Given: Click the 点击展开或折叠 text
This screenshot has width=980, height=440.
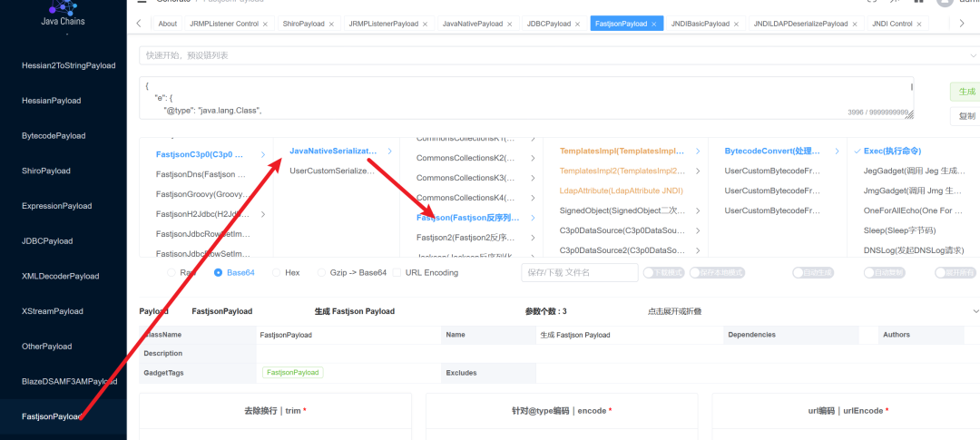Looking at the screenshot, I should point(674,311).
